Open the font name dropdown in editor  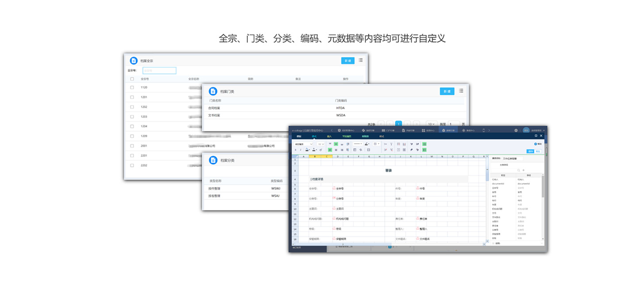pyautogui.click(x=303, y=144)
